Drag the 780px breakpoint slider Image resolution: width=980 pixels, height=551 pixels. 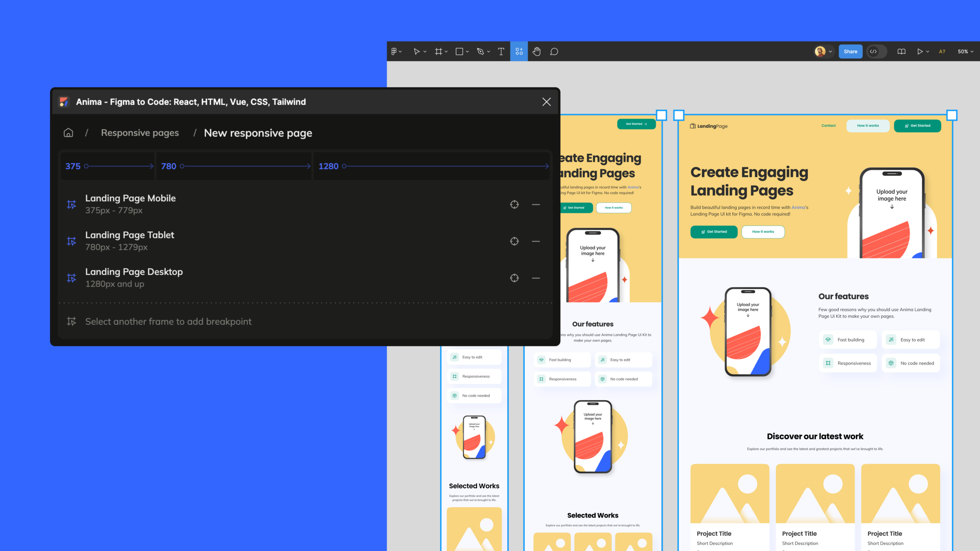(x=184, y=166)
